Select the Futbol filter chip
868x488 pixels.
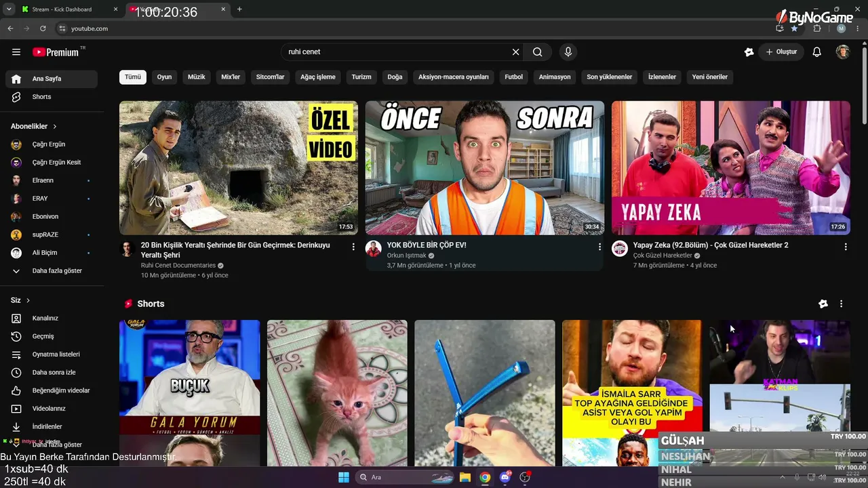(x=514, y=77)
